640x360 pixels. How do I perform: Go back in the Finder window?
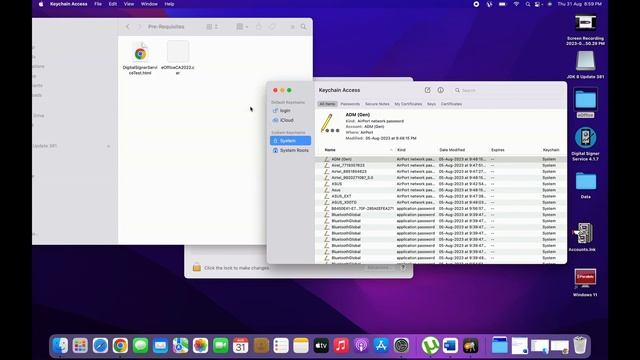pyautogui.click(x=128, y=27)
